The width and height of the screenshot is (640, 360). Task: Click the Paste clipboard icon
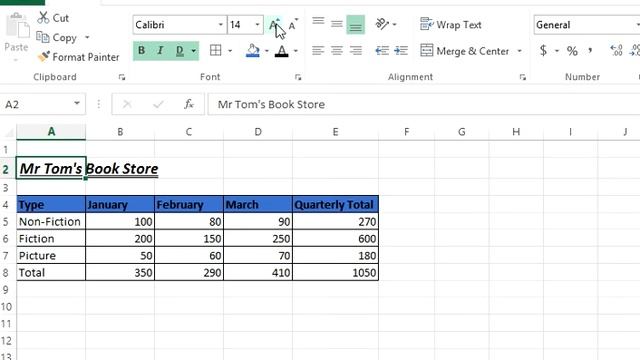[x=17, y=26]
